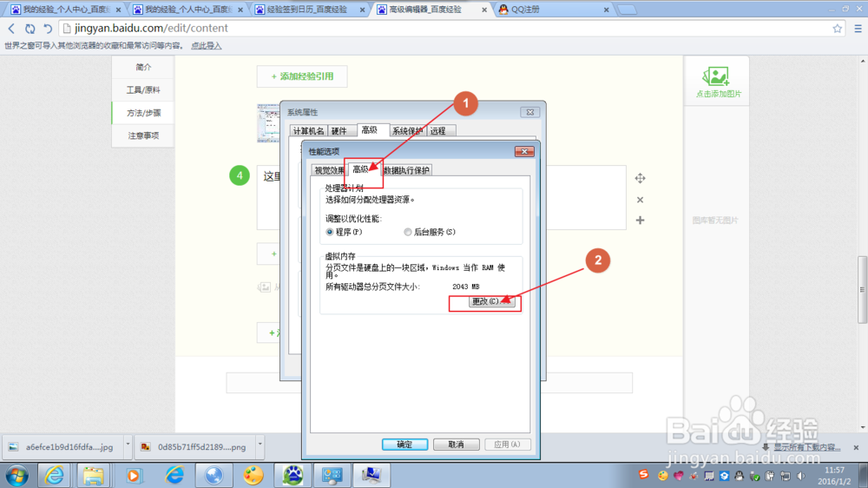
Task: Open the media player taskbar icon
Action: [134, 475]
